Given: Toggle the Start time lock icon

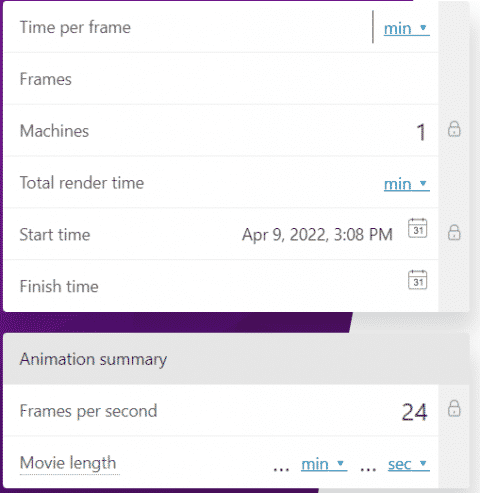Looking at the screenshot, I should [x=454, y=232].
